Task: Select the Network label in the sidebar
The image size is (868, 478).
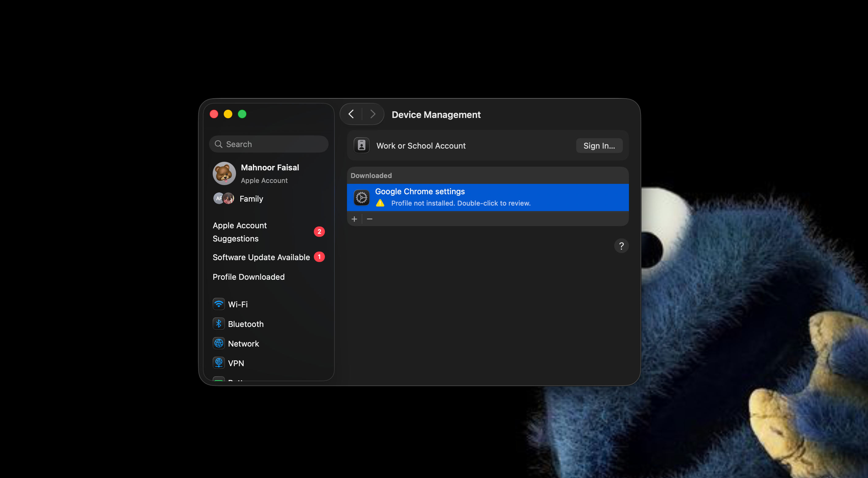Action: point(243,343)
